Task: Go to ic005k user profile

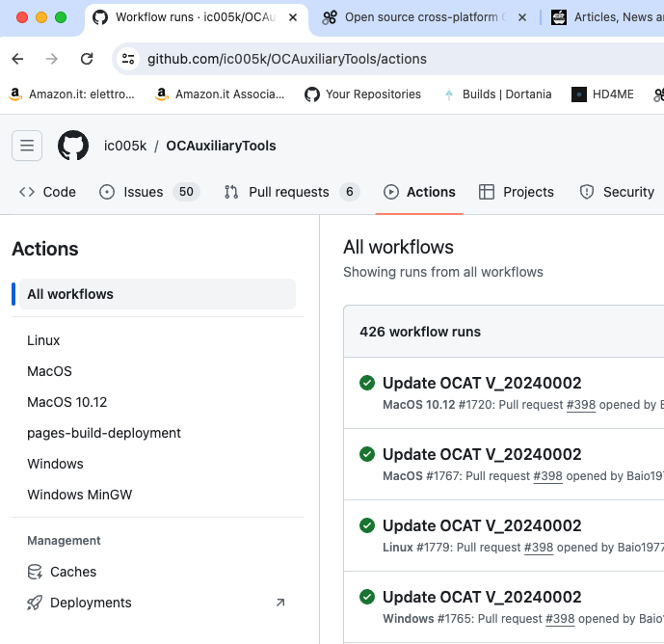Action: (125, 146)
